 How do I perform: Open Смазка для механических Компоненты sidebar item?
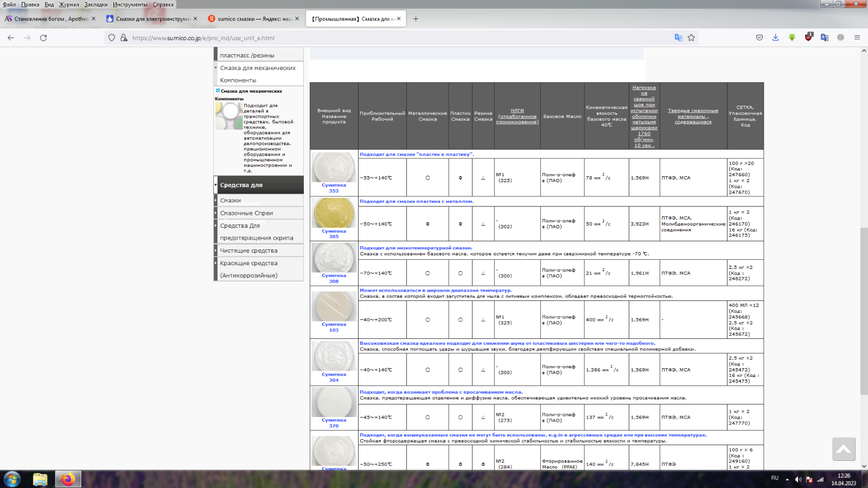click(258, 74)
